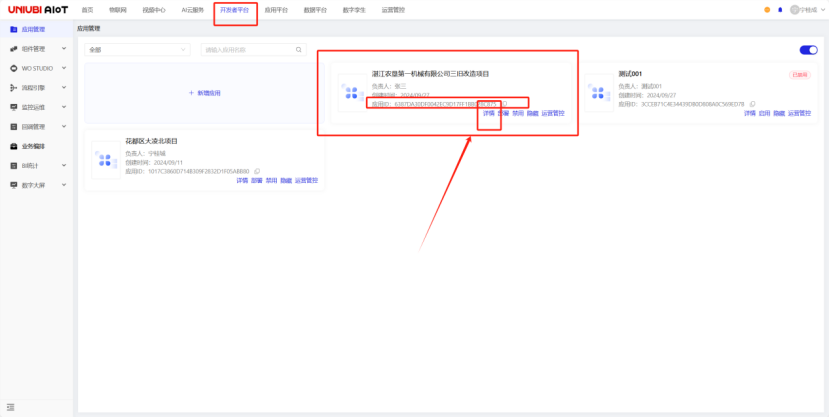Click the bell notification icon in header
Image resolution: width=829 pixels, height=418 pixels.
pyautogui.click(x=780, y=9)
